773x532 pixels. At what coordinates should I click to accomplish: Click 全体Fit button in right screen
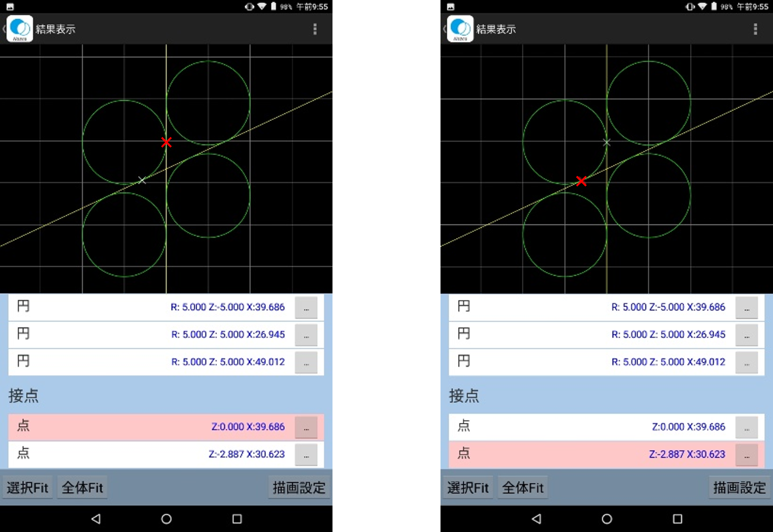click(x=523, y=487)
